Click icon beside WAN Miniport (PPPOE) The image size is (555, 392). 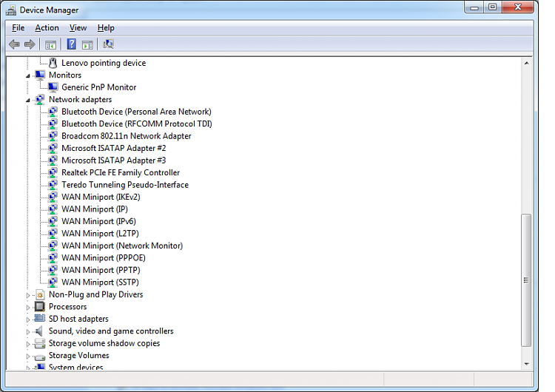pos(53,258)
